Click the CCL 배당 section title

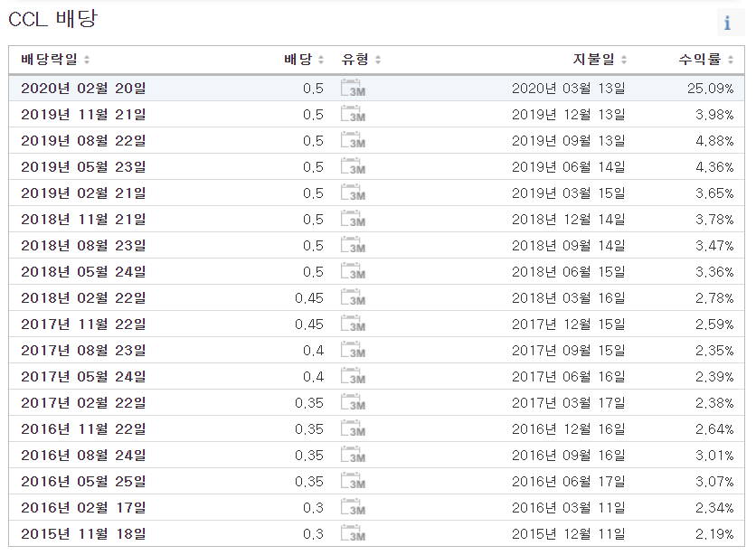pos(53,19)
